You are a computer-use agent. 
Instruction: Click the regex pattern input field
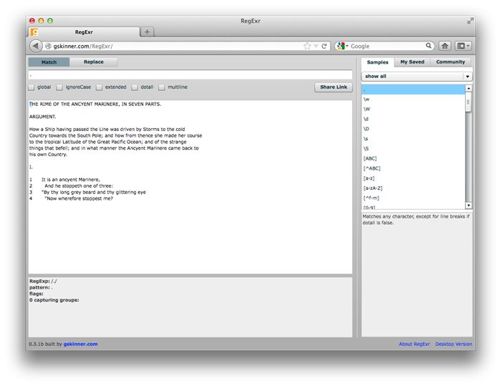(x=190, y=75)
